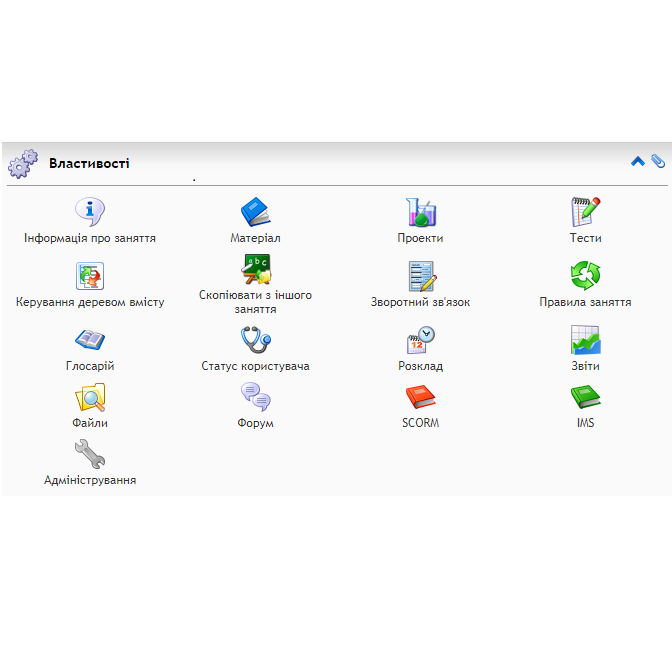Image resolution: width=672 pixels, height=672 pixels.
Task: Click the Інформація про заняття link text
Action: (90, 238)
